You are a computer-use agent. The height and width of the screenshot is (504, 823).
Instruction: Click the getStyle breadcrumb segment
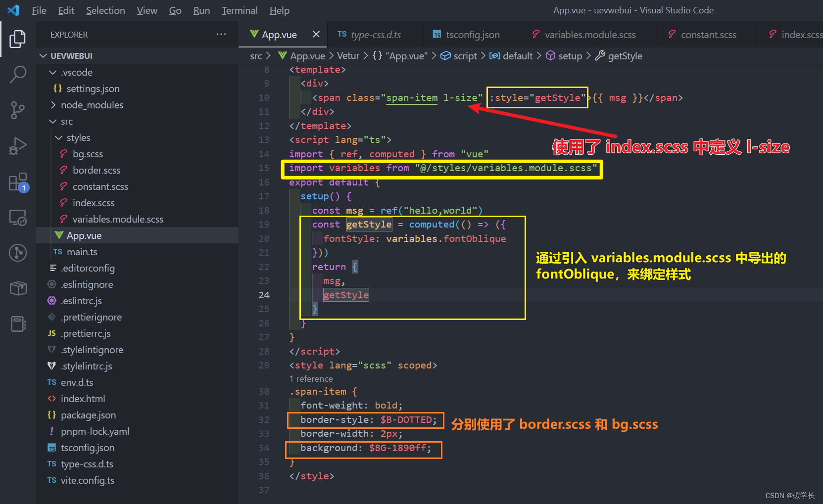click(619, 56)
